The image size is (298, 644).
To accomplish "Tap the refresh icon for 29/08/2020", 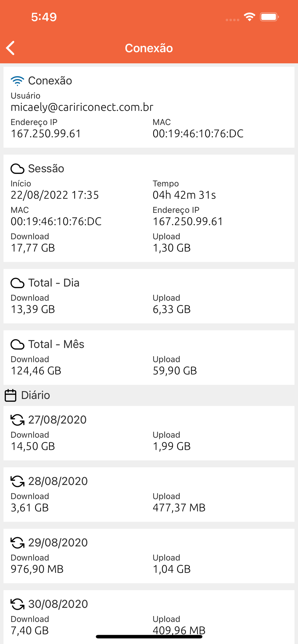I will 17,543.
